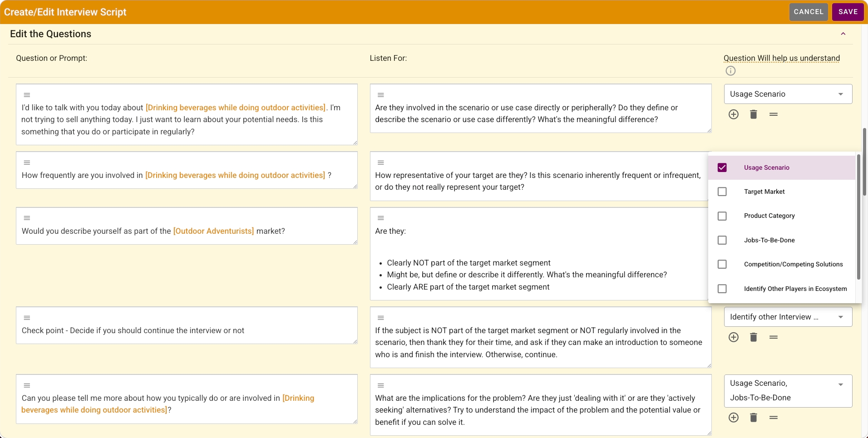Click the Edit the Questions heading
The height and width of the screenshot is (438, 868).
coord(50,34)
